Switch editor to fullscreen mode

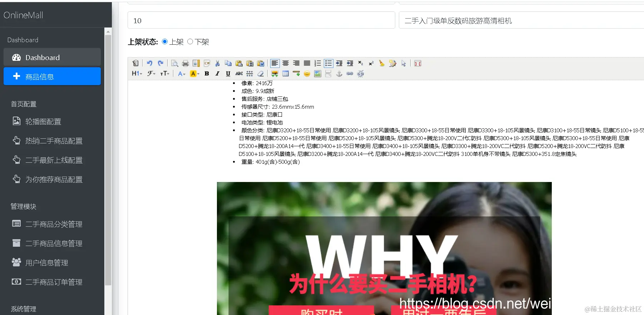[418, 63]
